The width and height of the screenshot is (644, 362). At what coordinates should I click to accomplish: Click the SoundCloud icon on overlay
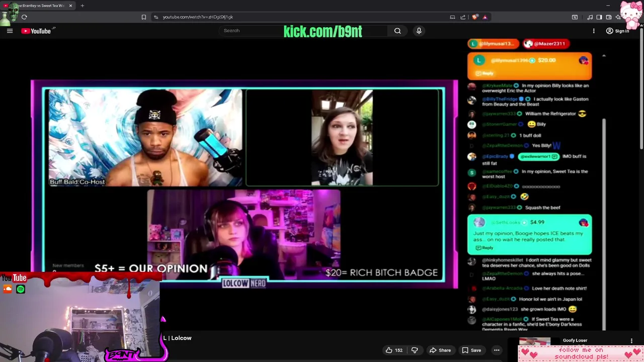8,289
